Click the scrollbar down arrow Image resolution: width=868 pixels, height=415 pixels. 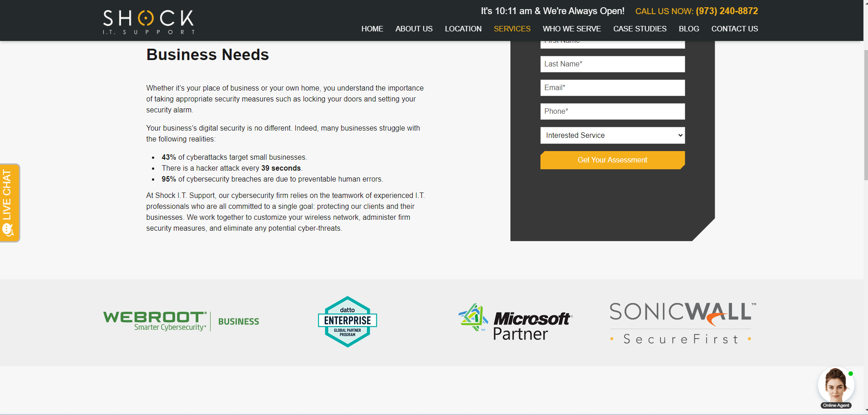click(x=866, y=411)
